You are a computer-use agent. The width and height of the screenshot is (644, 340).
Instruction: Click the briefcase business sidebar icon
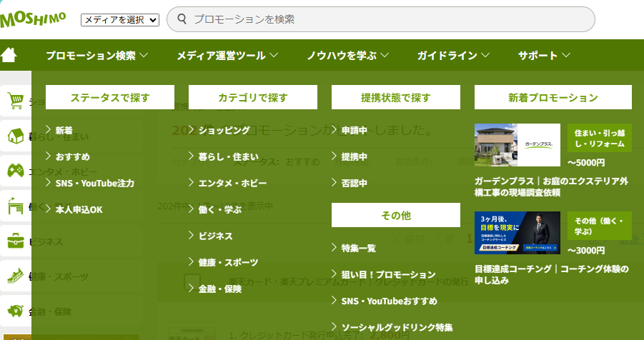[x=15, y=241]
